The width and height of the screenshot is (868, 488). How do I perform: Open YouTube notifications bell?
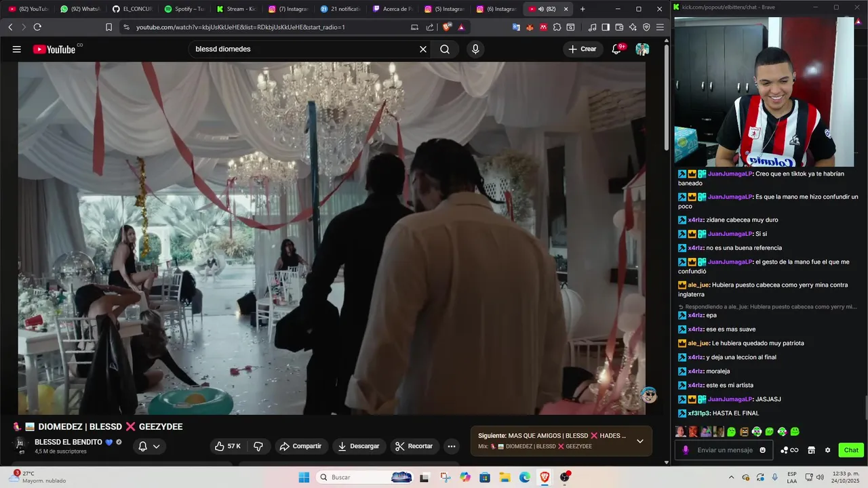(617, 49)
